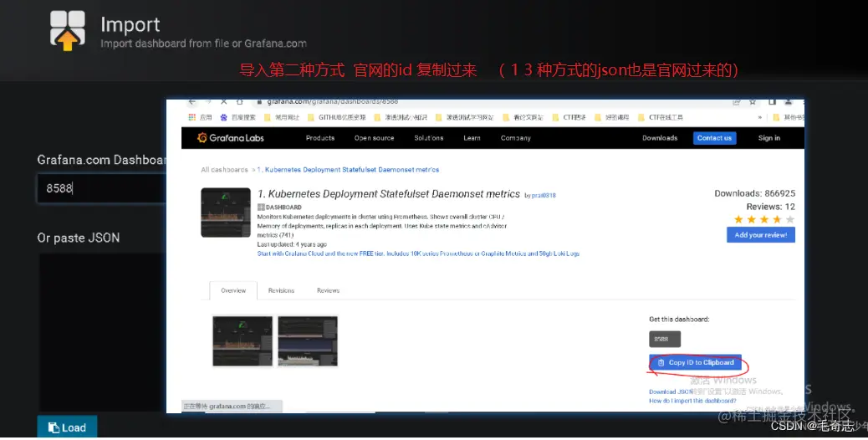Click the browser home icon
Viewport: 868px width, 440px height.
tap(240, 102)
